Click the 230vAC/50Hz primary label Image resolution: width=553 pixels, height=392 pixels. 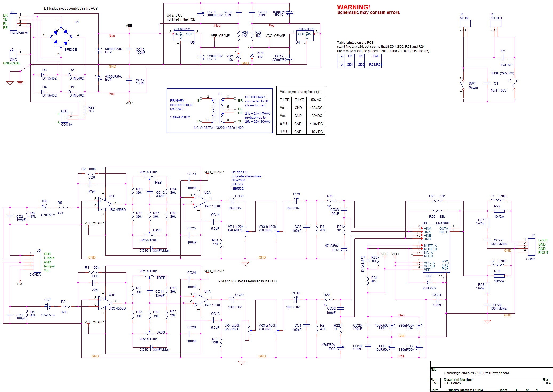click(x=180, y=117)
